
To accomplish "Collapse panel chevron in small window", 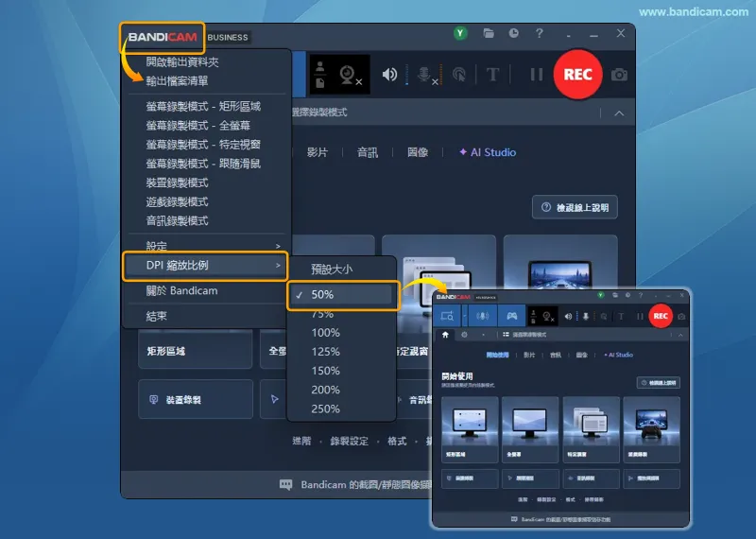I will click(680, 335).
